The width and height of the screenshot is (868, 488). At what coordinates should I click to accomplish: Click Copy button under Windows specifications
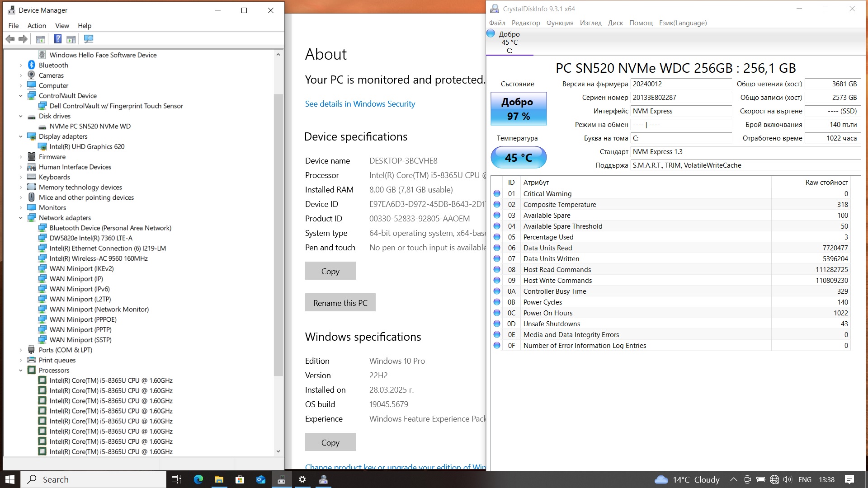(330, 442)
